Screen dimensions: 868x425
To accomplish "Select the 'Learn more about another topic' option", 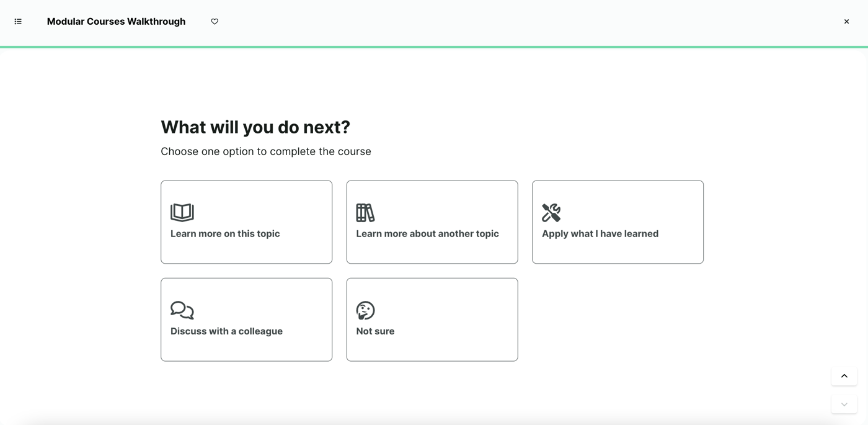I will tap(432, 221).
